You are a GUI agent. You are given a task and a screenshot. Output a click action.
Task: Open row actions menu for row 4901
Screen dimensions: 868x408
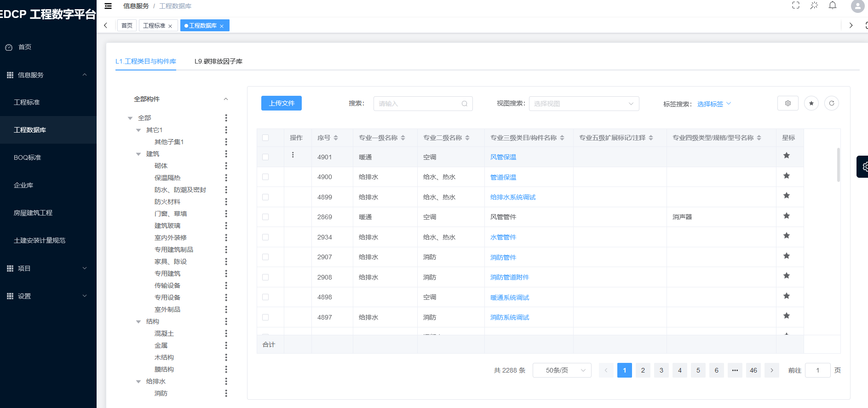[x=293, y=155]
